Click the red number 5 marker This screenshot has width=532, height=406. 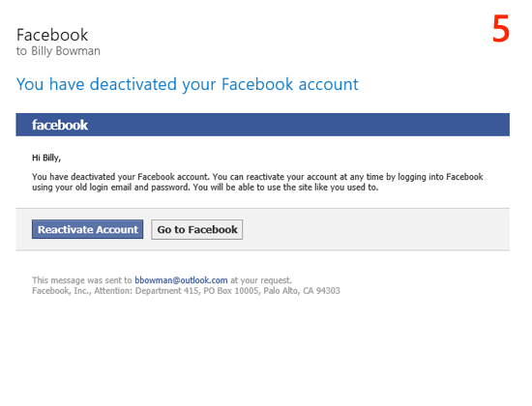tap(501, 29)
